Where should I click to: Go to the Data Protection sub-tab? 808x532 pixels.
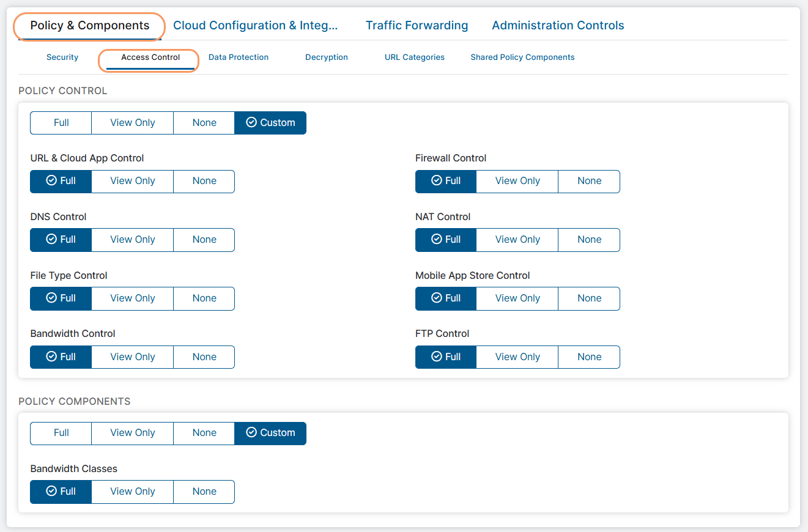pos(239,57)
